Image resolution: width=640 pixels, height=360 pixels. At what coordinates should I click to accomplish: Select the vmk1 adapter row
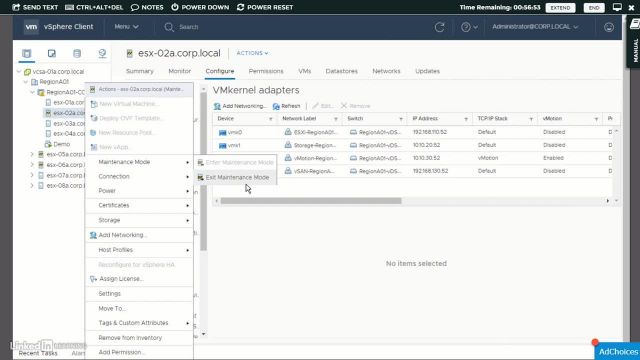click(412, 145)
